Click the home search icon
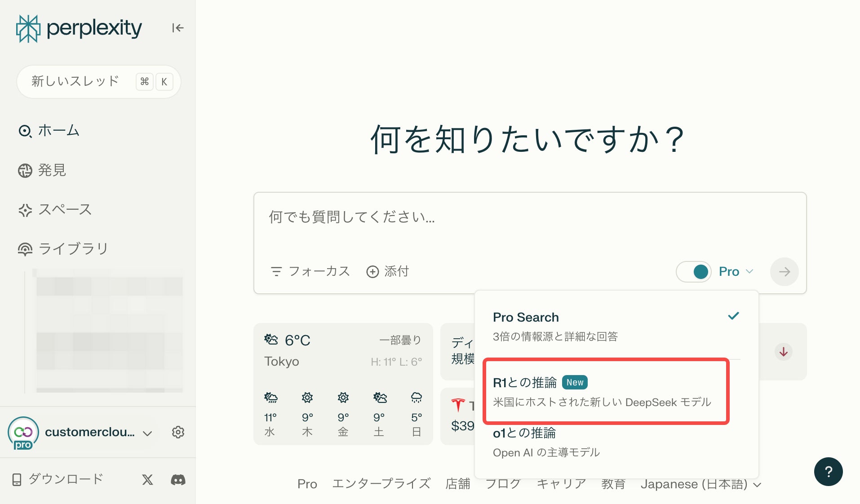The image size is (860, 504). [25, 131]
